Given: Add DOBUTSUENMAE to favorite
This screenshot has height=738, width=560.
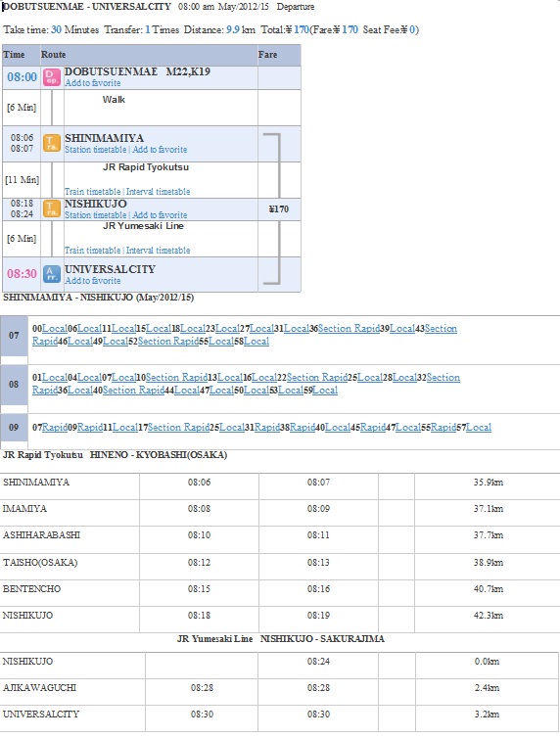Looking at the screenshot, I should [x=93, y=83].
